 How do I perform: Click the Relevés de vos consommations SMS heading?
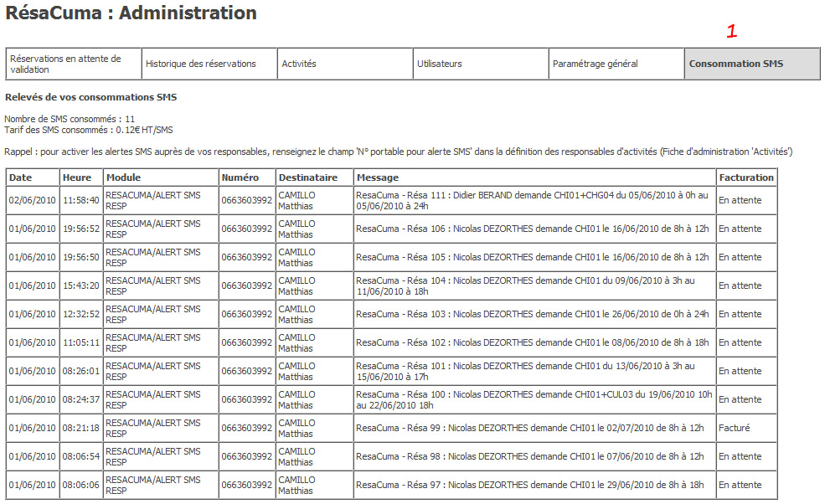[91, 97]
